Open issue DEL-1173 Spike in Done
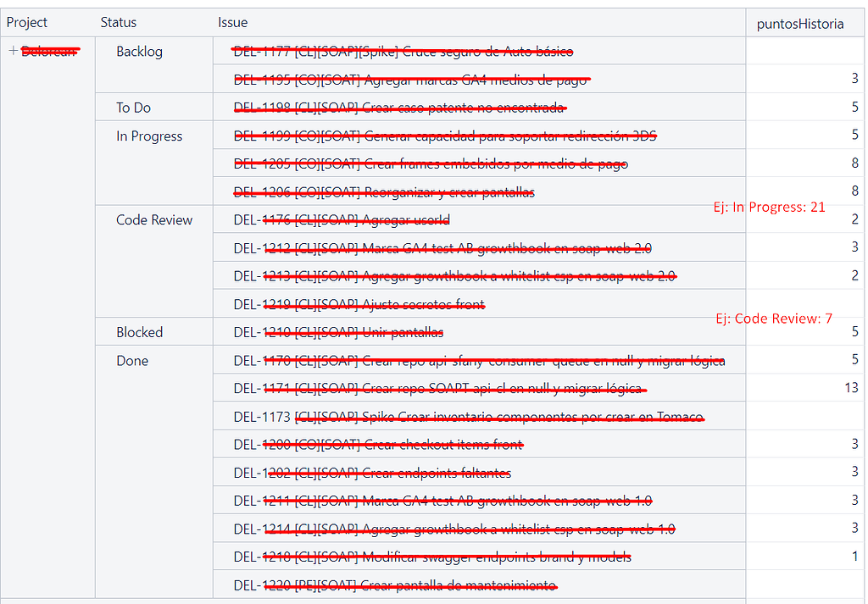 (468, 417)
